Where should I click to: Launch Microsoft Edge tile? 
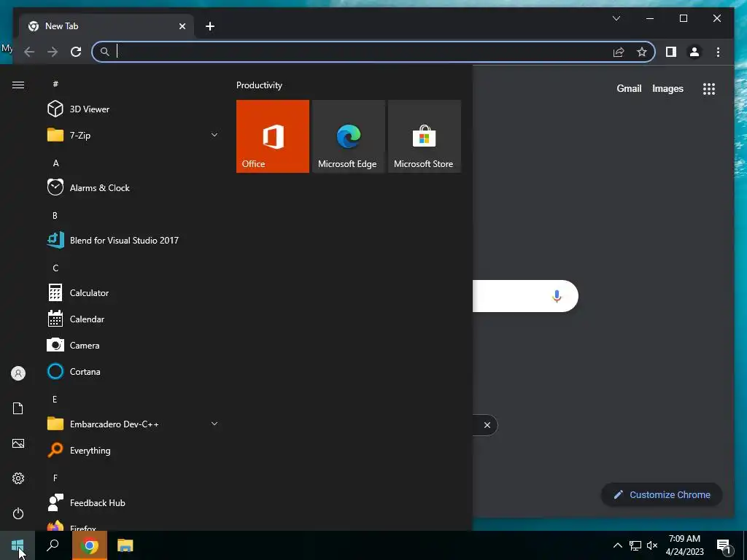coord(348,136)
